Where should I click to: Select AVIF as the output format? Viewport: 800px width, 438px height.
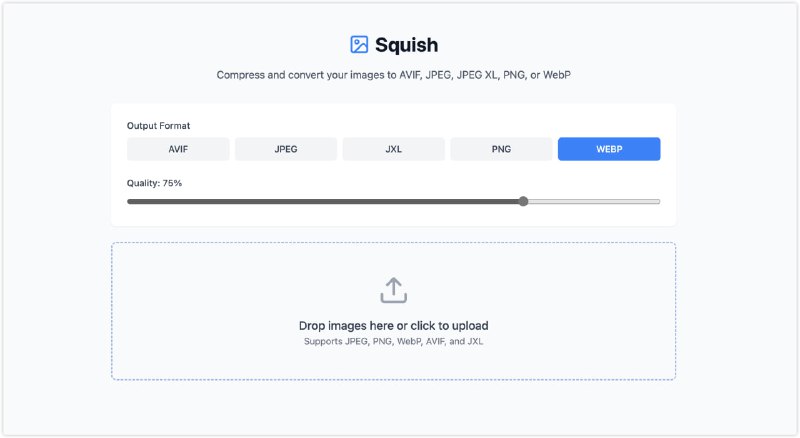[178, 149]
